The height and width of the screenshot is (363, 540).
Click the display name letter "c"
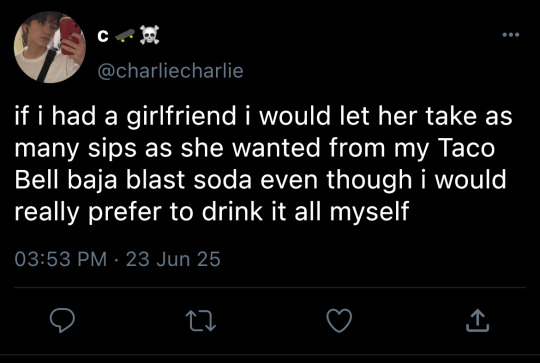pos(103,35)
